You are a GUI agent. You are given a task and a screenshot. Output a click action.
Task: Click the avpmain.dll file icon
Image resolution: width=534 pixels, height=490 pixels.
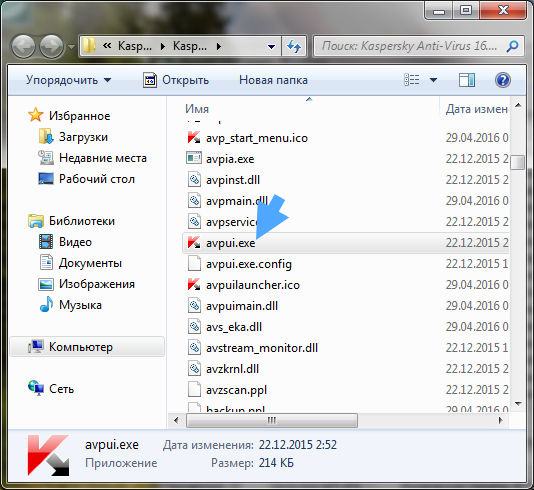pyautogui.click(x=194, y=201)
